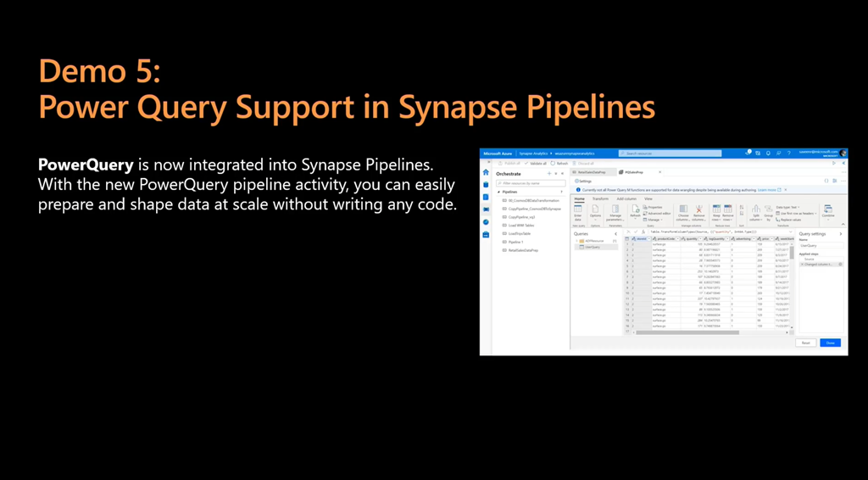Viewport: 868px width, 480px height.
Task: Click Validate all in toolbar
Action: click(x=536, y=164)
